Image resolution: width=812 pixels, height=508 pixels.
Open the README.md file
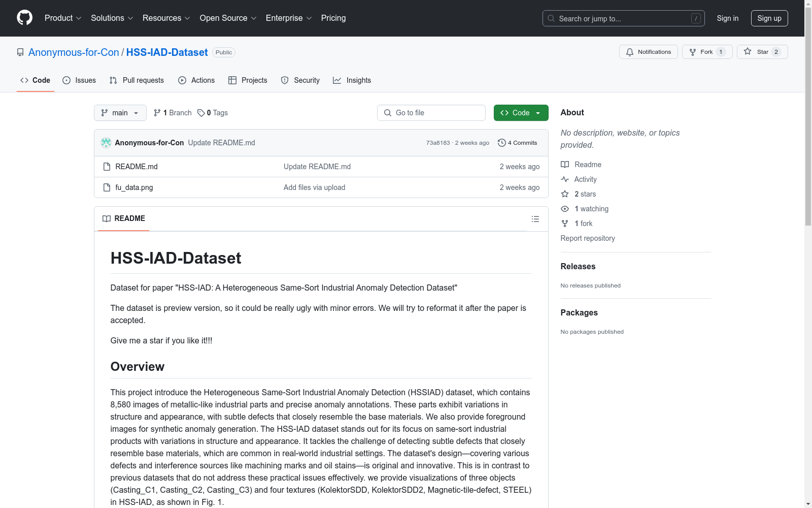coord(137,167)
